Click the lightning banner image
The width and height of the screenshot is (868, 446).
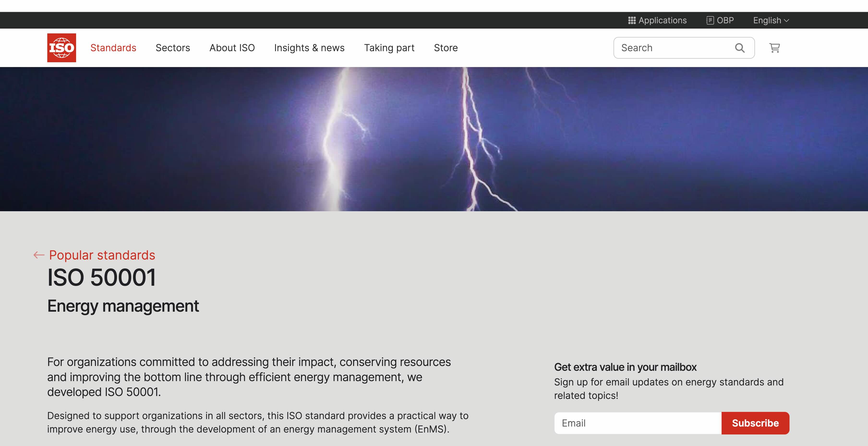click(x=434, y=139)
